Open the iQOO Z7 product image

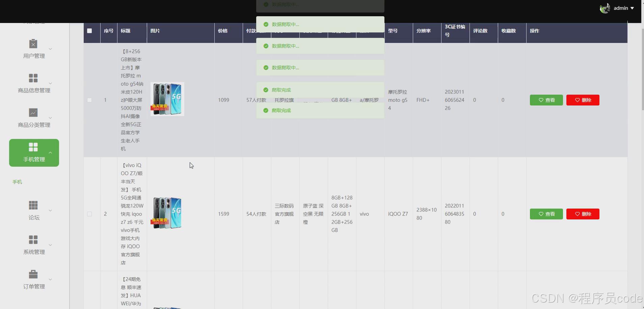click(x=167, y=213)
